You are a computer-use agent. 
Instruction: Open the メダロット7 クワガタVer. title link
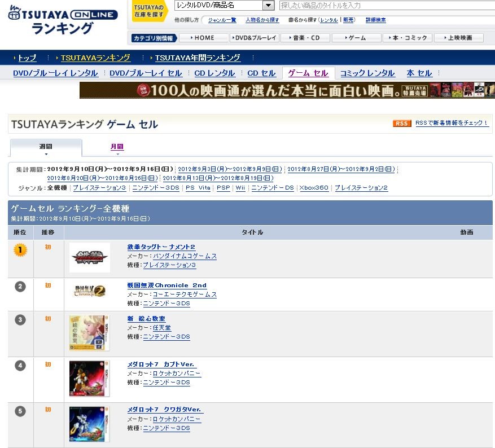click(165, 410)
